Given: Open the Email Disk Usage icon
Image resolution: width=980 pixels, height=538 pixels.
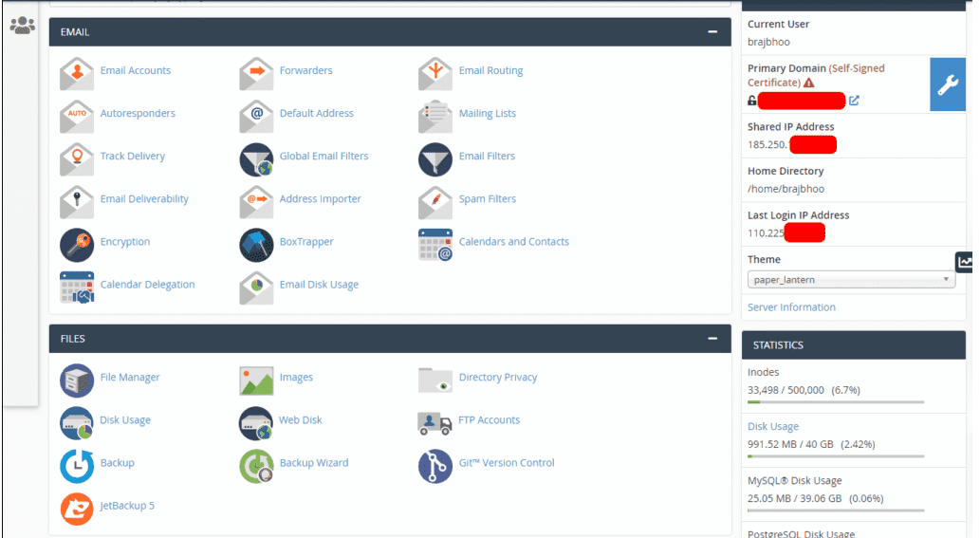Looking at the screenshot, I should (x=256, y=287).
